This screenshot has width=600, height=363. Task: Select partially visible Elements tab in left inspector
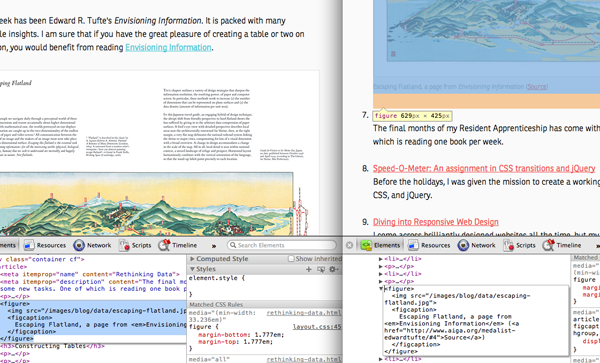click(8, 245)
